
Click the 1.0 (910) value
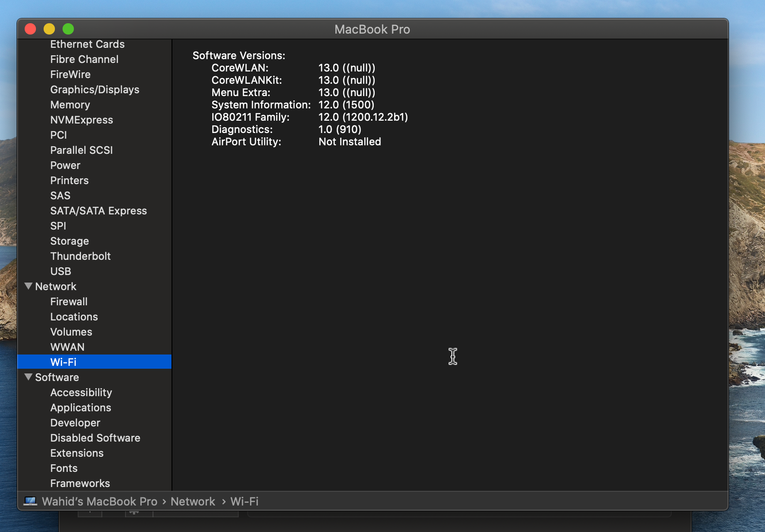click(340, 129)
